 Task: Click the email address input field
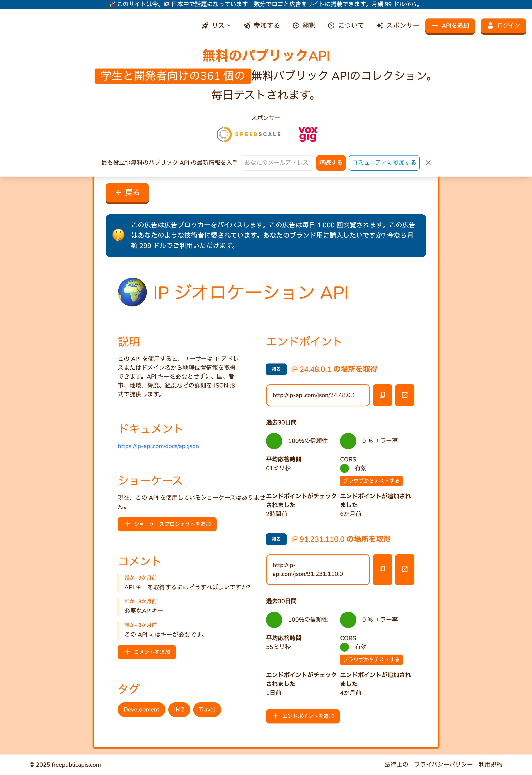(x=277, y=163)
